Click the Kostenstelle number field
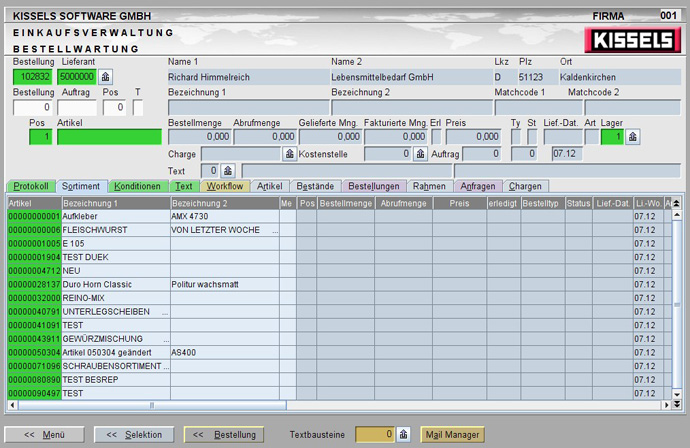Viewport: 690px width, 448px height. tap(388, 154)
